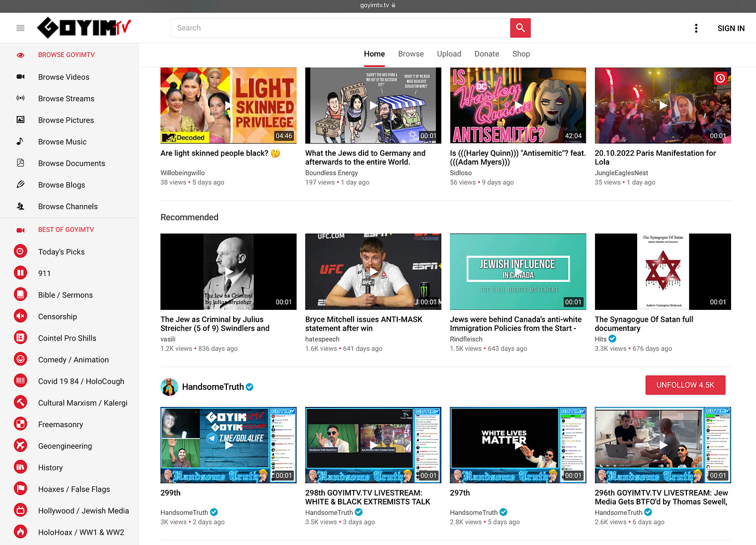756x545 pixels.
Task: Click the GoyimTV logo
Action: [x=84, y=28]
